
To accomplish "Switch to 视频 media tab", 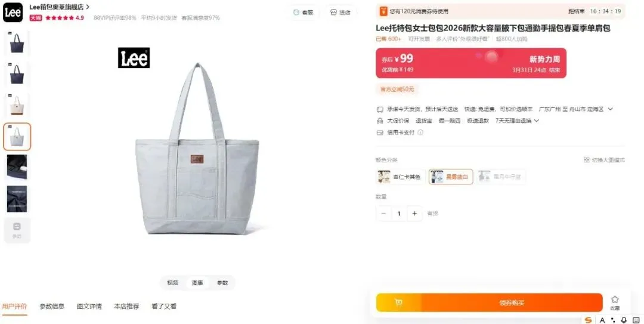I will (x=172, y=283).
